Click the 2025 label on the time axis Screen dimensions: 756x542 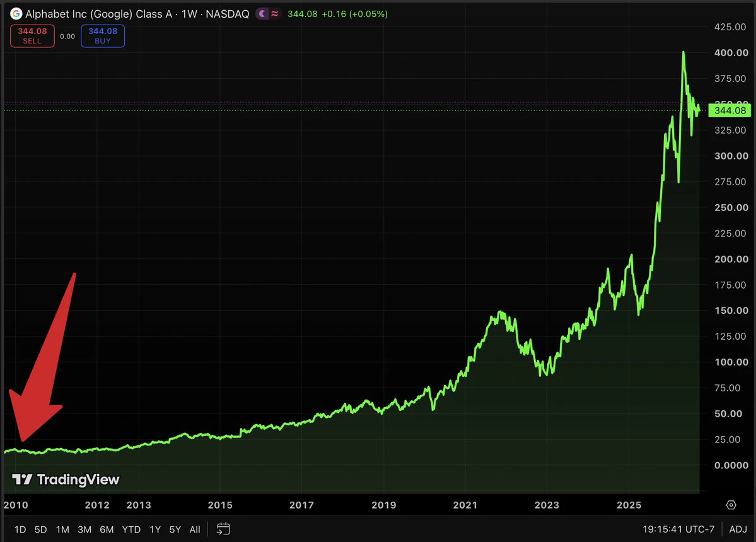(x=629, y=505)
